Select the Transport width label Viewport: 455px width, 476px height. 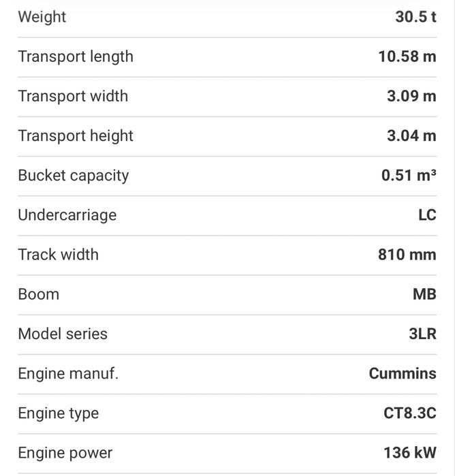pyautogui.click(x=73, y=96)
